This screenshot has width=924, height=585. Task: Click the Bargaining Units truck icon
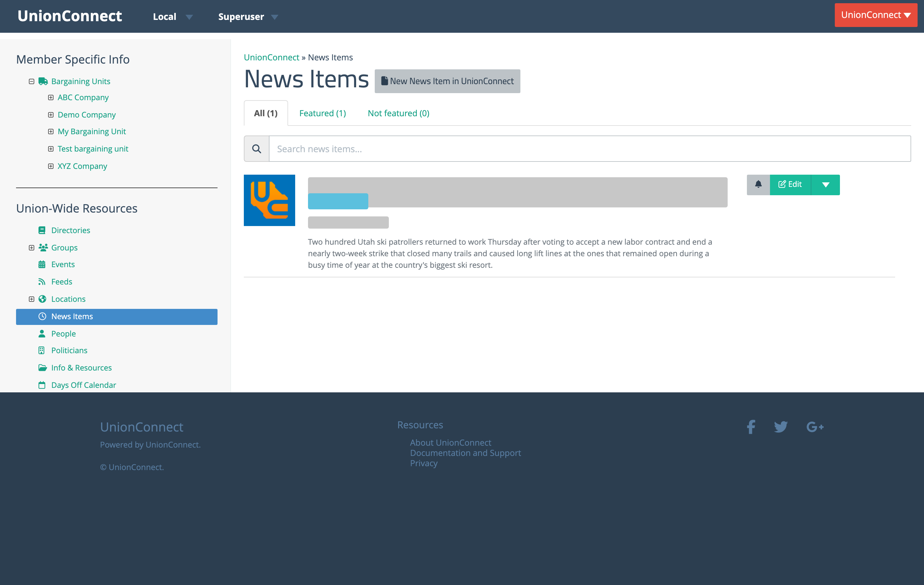[x=43, y=82]
